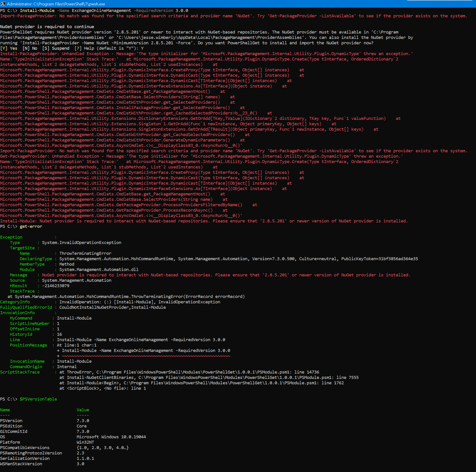Click the red tilde underline in PositionMessage

point(146,356)
